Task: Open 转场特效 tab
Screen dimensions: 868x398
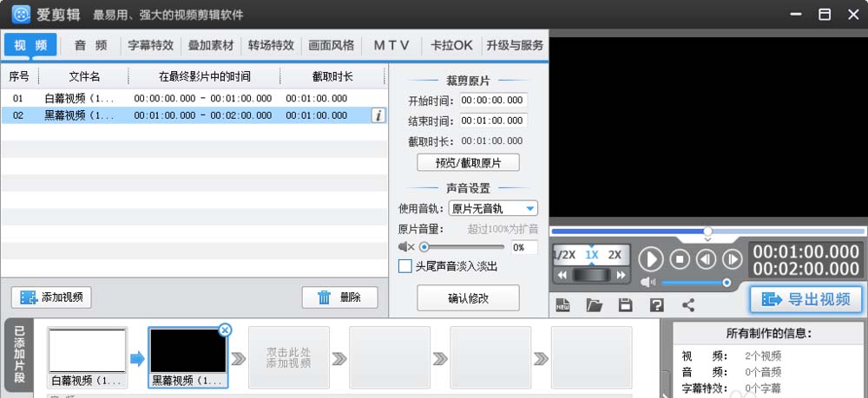Action: (x=271, y=45)
